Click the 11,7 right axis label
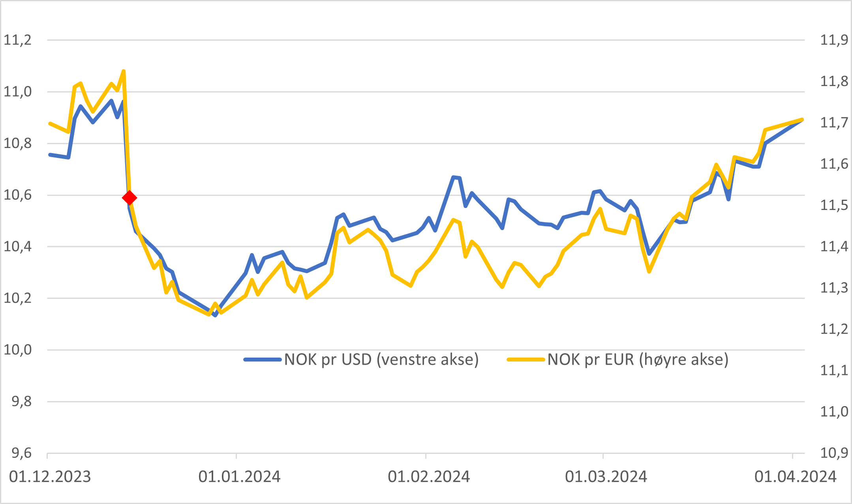Viewport: 852px width, 504px height. [x=834, y=123]
